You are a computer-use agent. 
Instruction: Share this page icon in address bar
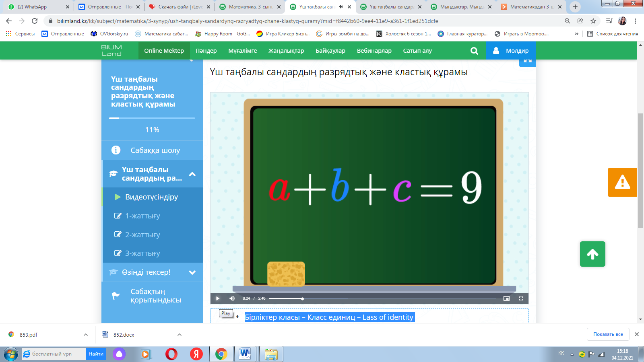tap(580, 21)
